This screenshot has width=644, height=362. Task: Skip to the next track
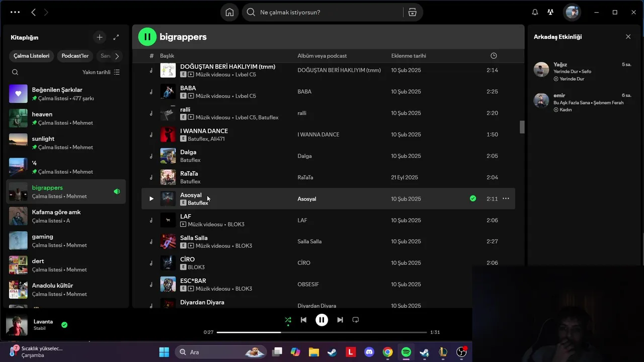340,320
